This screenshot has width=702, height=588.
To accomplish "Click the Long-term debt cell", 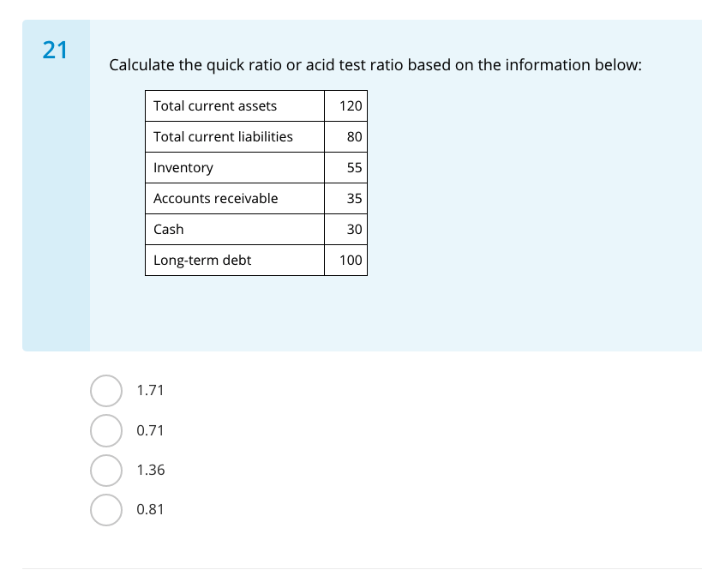I will pyautogui.click(x=202, y=261).
